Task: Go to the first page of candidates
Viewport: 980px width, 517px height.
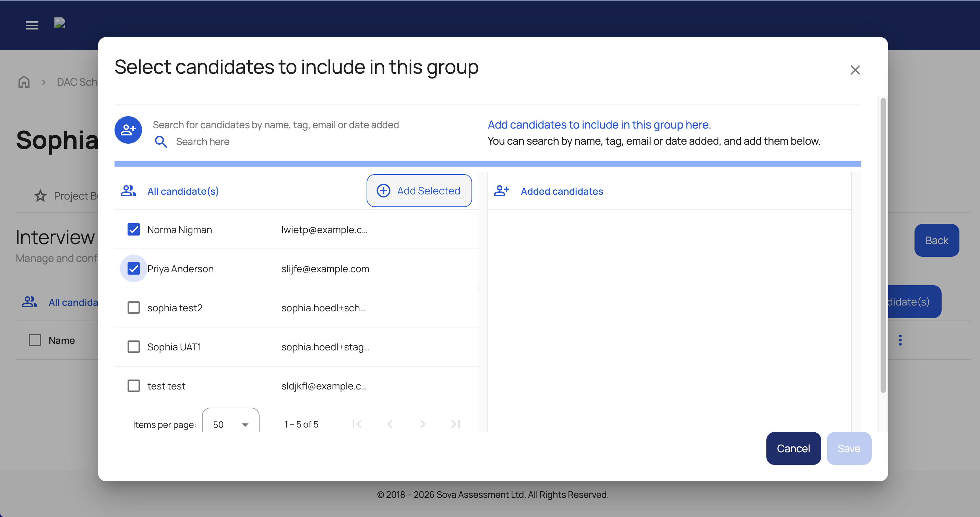Action: (x=357, y=424)
